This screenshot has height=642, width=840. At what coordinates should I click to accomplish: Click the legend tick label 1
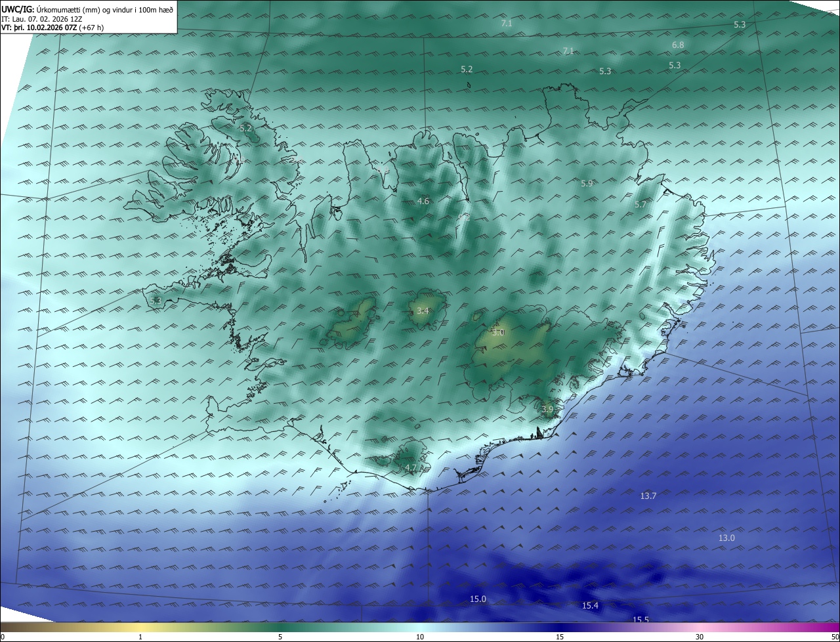click(x=140, y=637)
